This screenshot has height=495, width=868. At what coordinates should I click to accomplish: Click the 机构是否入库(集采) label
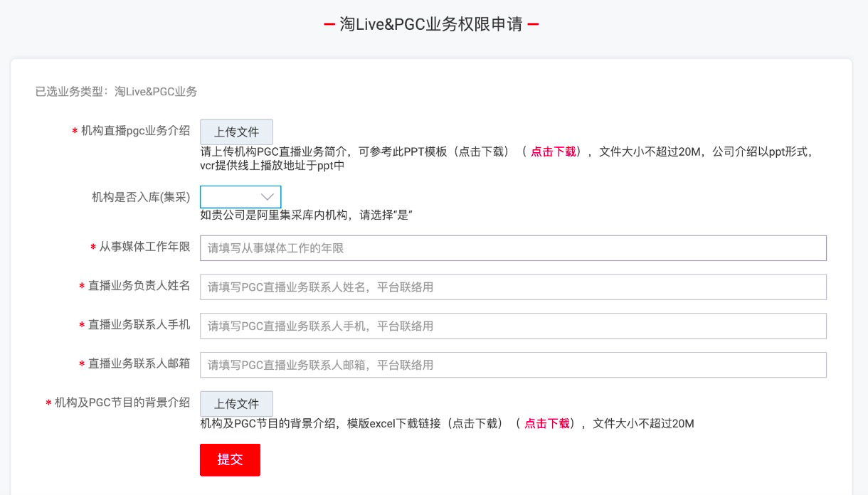pos(141,197)
